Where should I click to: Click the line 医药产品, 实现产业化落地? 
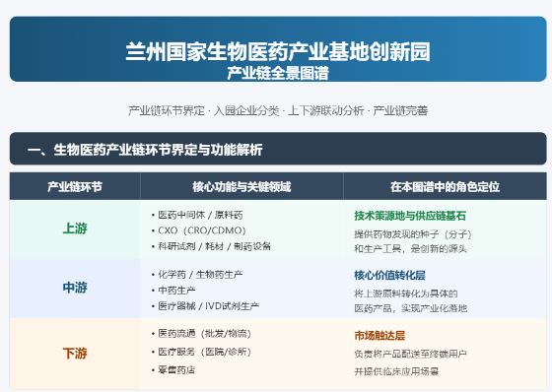click(x=410, y=308)
